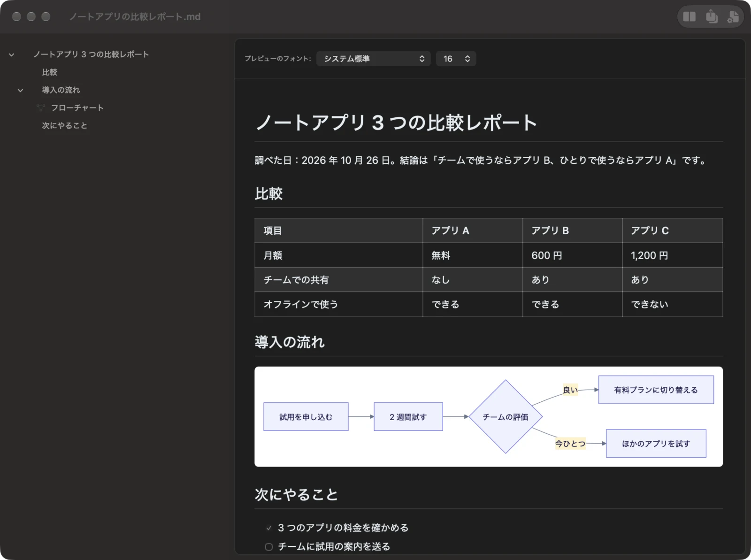The width and height of the screenshot is (751, 560).
Task: Click the アプリ A column header
Action: 473,230
